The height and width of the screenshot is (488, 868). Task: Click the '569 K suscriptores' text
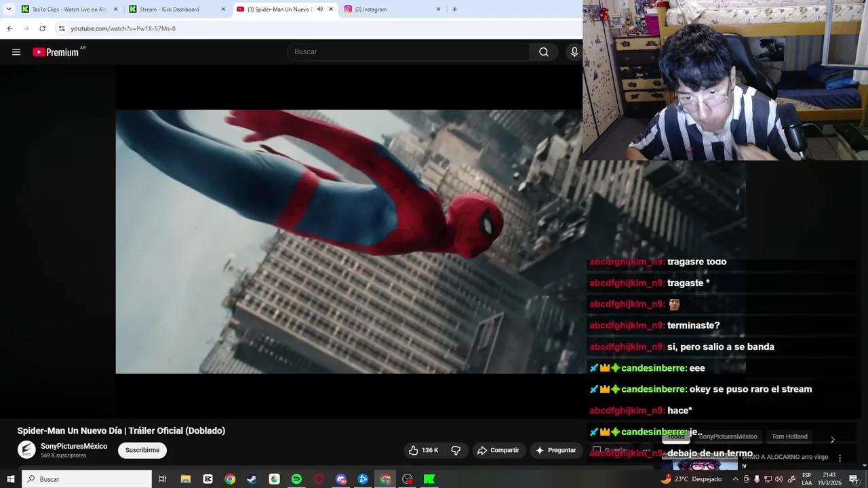pos(63,455)
